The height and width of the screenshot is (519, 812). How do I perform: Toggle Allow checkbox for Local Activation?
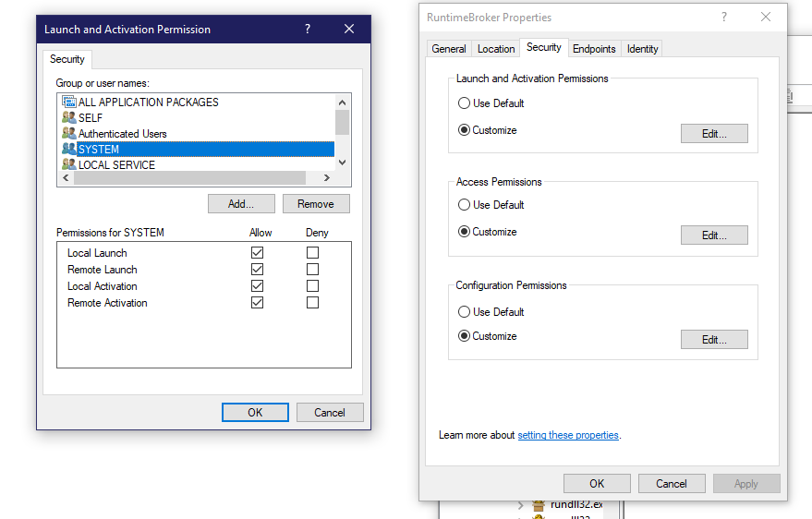pyautogui.click(x=257, y=285)
